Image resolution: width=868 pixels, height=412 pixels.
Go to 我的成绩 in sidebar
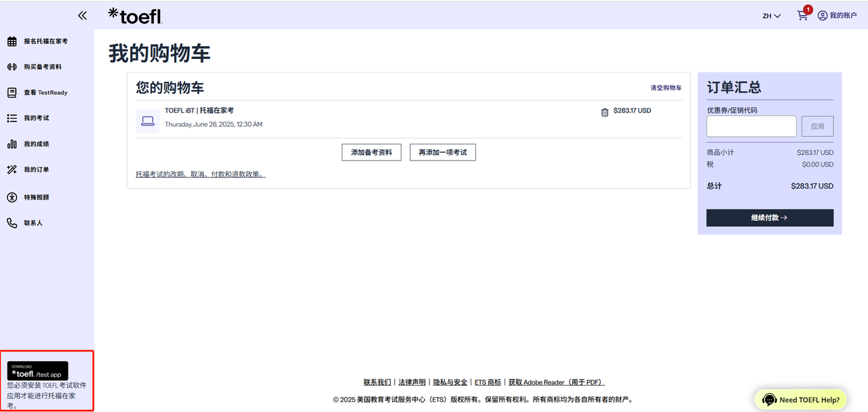(36, 144)
